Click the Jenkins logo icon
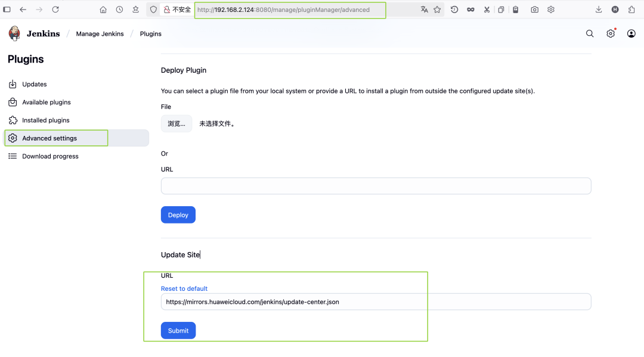The image size is (644, 357). click(x=14, y=33)
